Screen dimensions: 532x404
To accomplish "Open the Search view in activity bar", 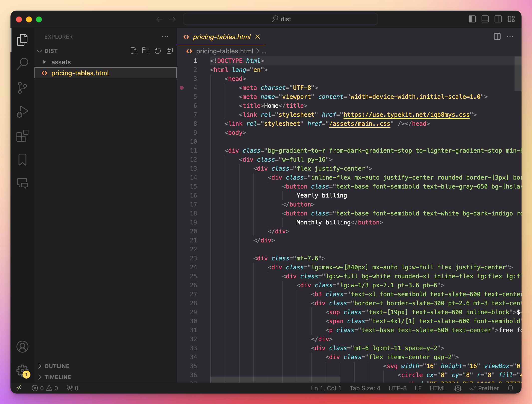I will 22,64.
